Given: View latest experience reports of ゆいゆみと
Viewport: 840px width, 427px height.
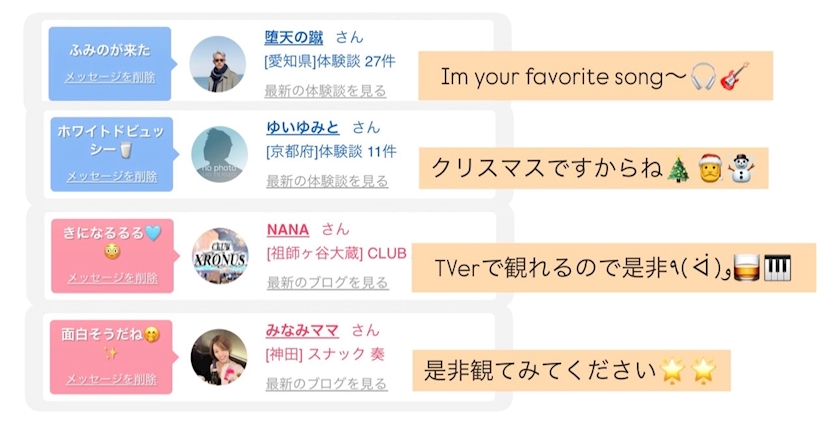Looking at the screenshot, I should (x=327, y=181).
